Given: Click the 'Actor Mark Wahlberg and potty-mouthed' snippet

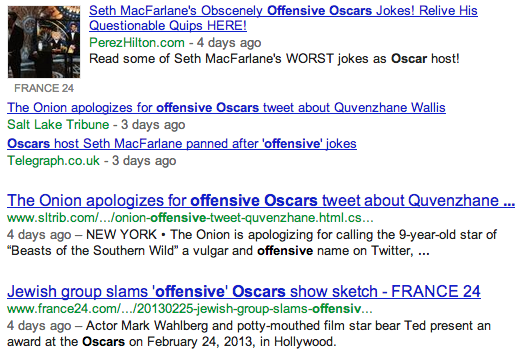Looking at the screenshot, I should coord(288,325).
